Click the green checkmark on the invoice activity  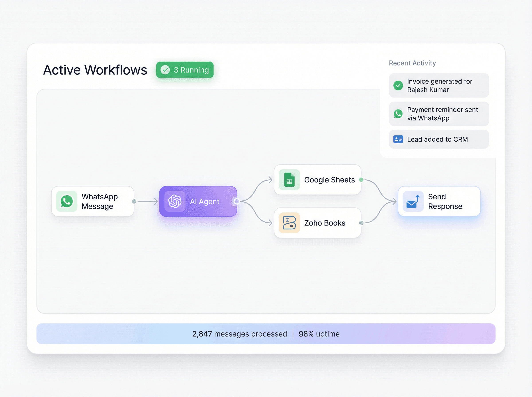point(399,85)
